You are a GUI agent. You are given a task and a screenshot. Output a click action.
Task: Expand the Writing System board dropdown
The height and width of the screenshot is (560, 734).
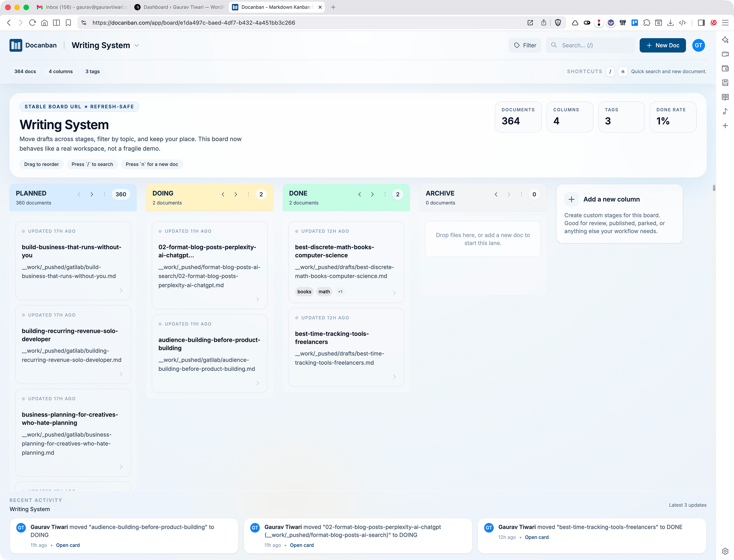[137, 45]
